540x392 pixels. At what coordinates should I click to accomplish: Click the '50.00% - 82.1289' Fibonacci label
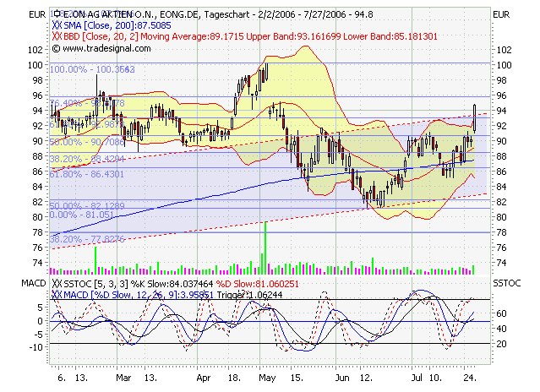(87, 206)
